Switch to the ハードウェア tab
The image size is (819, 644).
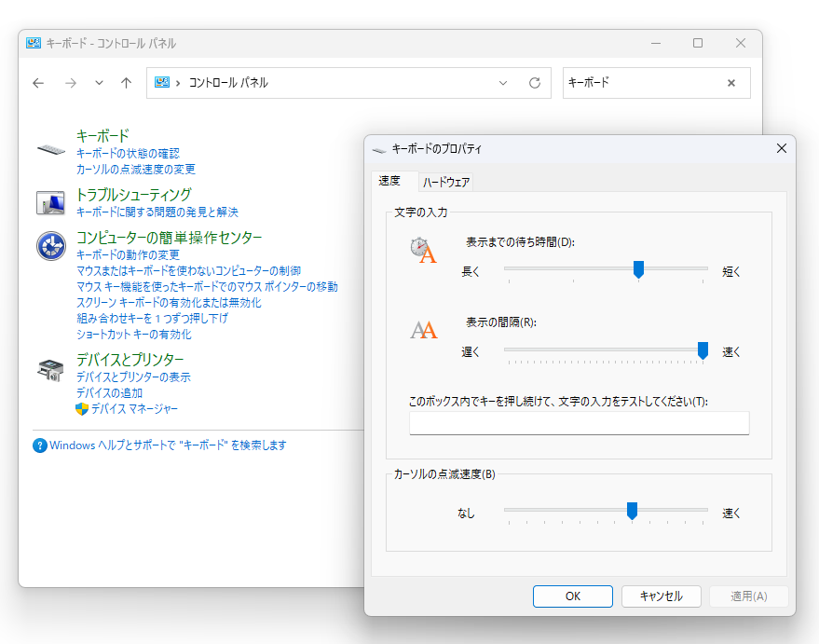point(447,182)
